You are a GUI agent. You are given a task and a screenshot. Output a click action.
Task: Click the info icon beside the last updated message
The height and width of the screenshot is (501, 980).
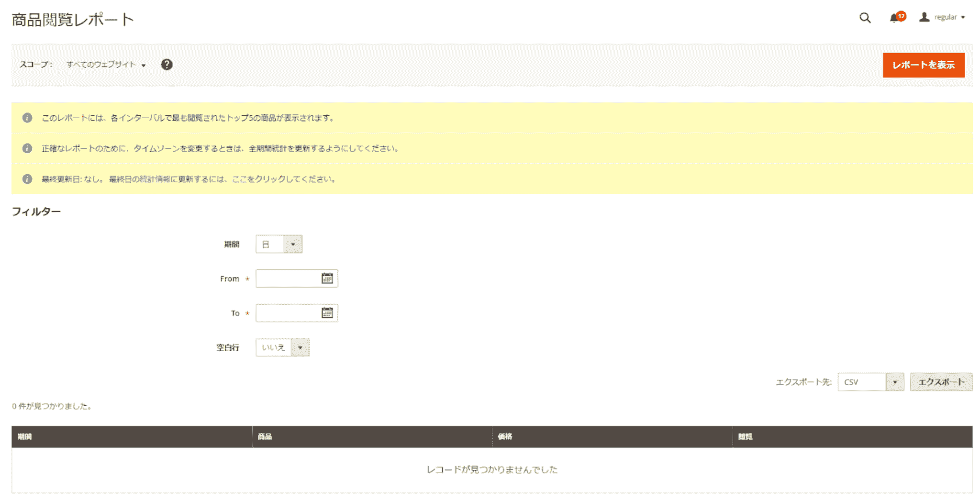coord(27,179)
